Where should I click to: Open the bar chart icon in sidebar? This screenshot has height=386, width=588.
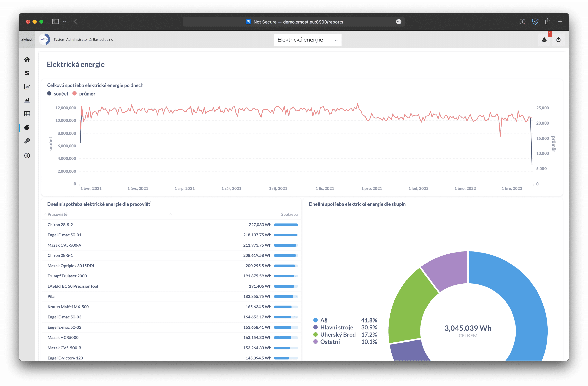coord(27,100)
